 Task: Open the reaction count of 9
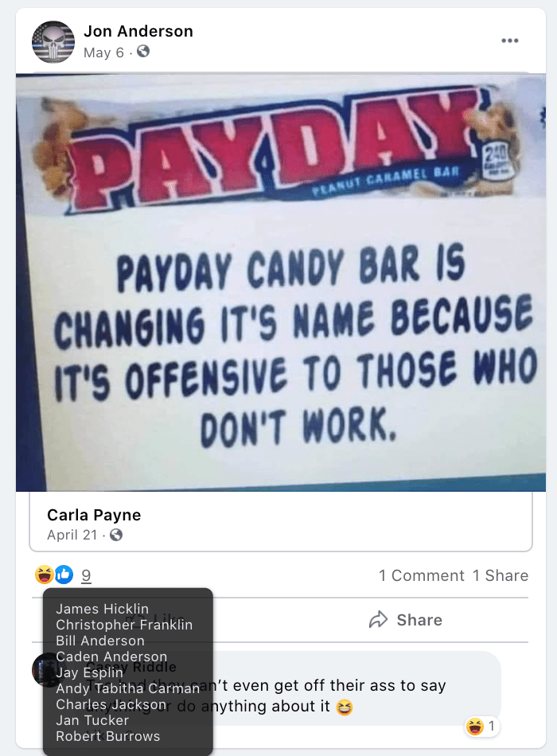click(86, 575)
